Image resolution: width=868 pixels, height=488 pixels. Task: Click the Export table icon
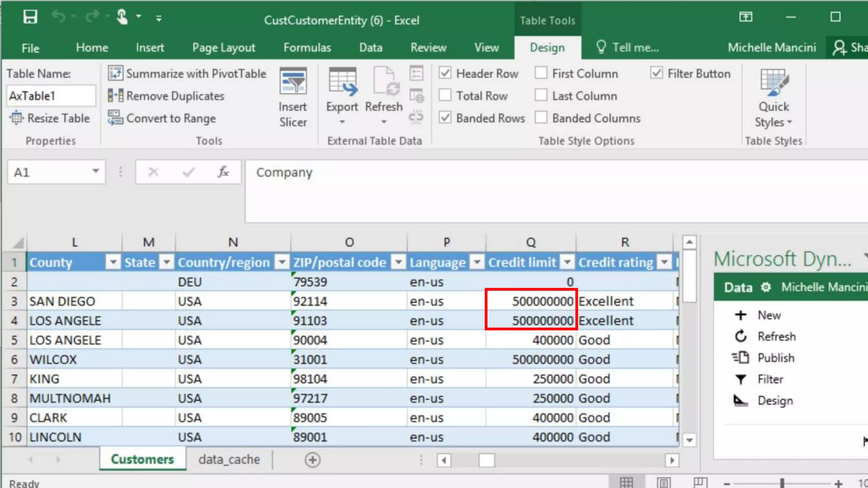(x=342, y=81)
